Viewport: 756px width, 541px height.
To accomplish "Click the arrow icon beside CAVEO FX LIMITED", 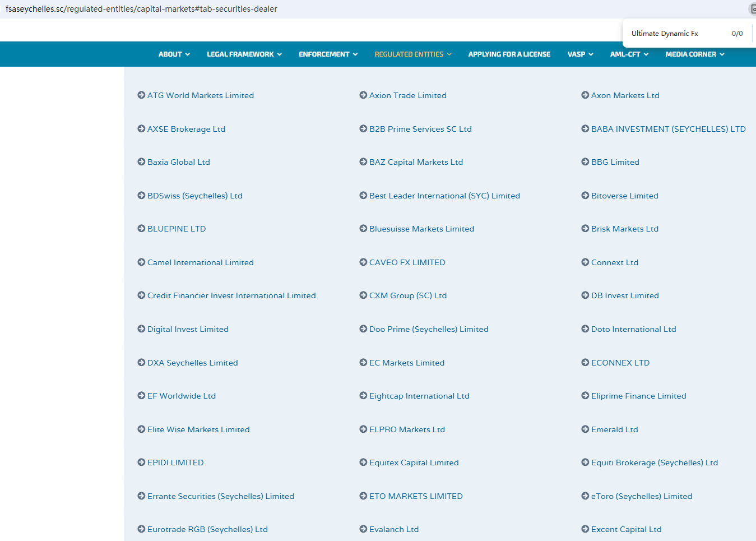I will (363, 262).
